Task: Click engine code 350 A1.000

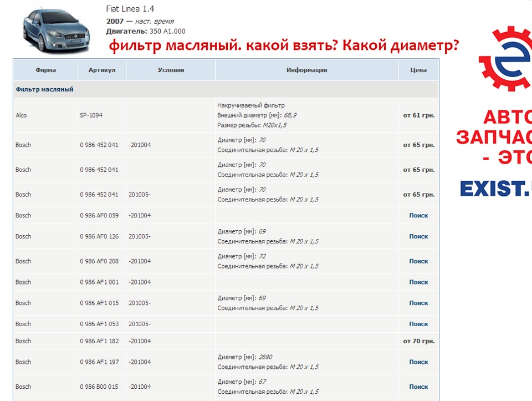Action: click(167, 31)
